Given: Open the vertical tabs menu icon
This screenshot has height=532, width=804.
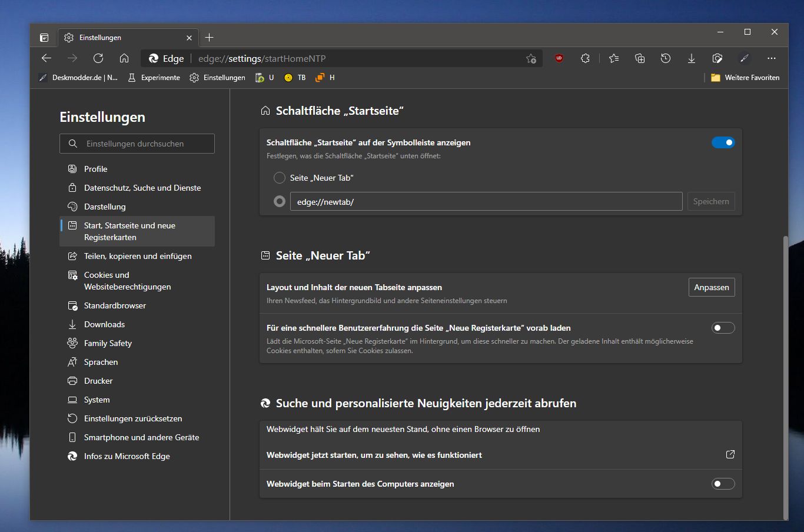Looking at the screenshot, I should coord(44,38).
